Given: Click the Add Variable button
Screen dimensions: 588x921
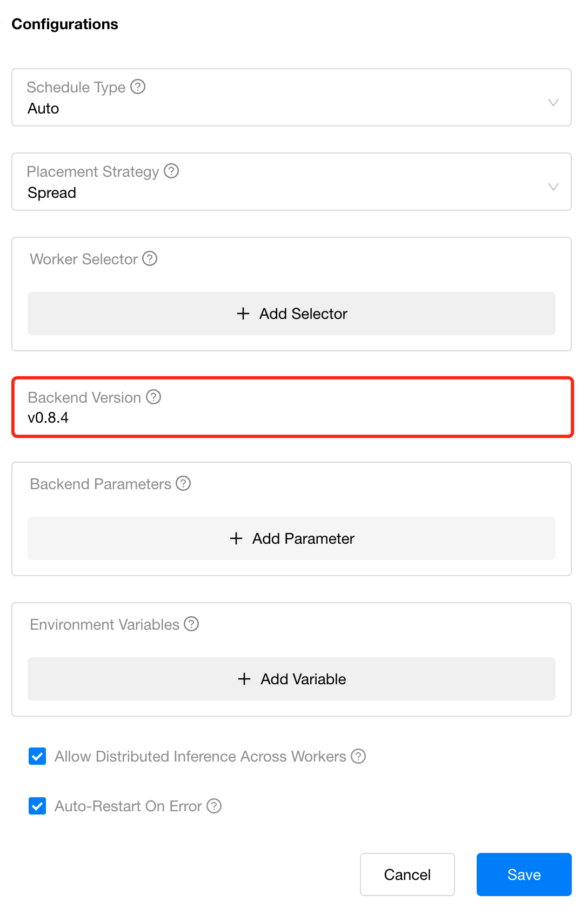Looking at the screenshot, I should pyautogui.click(x=291, y=679).
